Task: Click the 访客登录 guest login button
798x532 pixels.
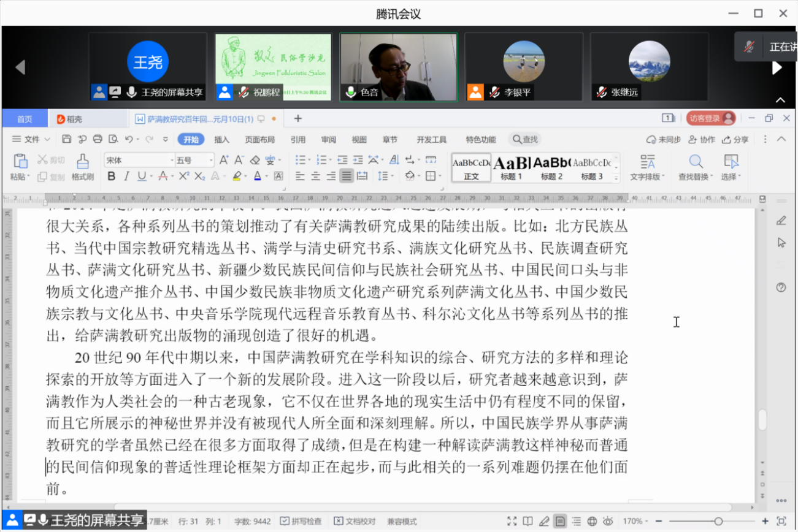Action: coord(710,118)
